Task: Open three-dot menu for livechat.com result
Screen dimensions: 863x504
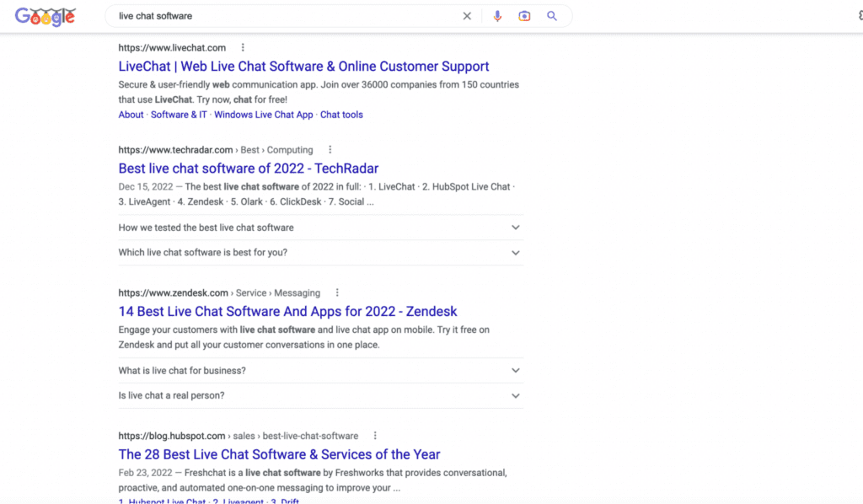Action: (243, 48)
